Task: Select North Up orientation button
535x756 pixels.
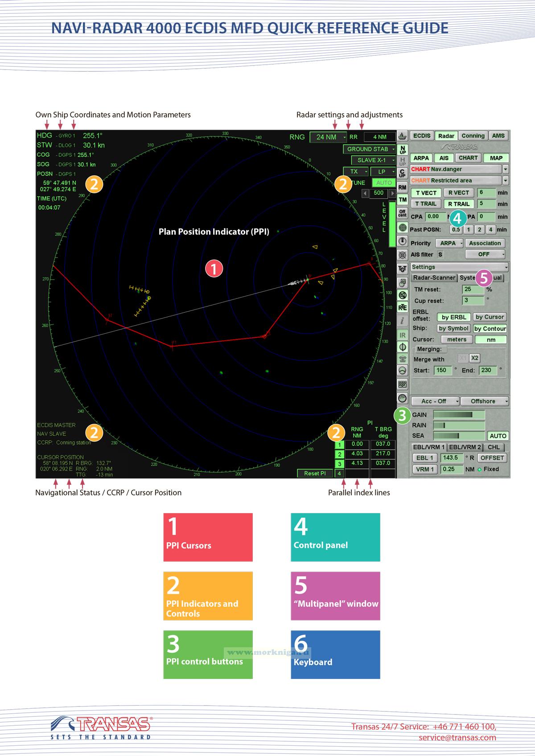Action: 402,150
